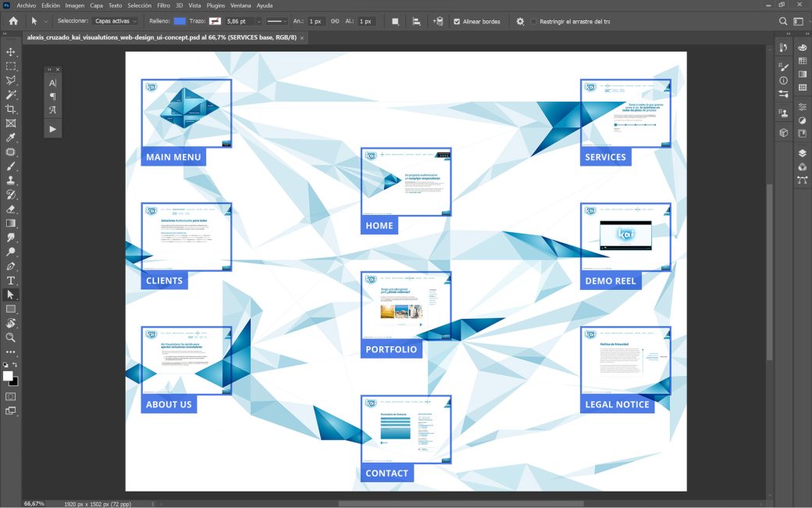
Task: Enable Restringir el arrastre checkbox
Action: point(533,22)
